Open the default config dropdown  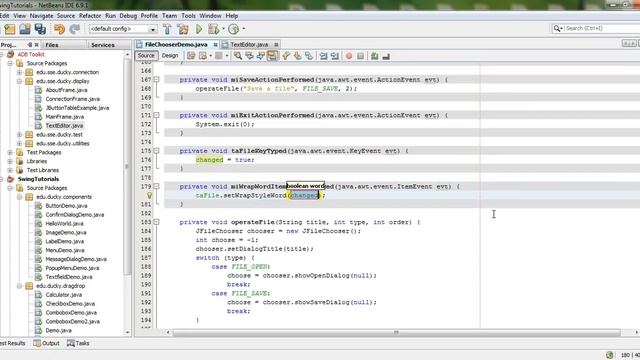click(x=153, y=29)
